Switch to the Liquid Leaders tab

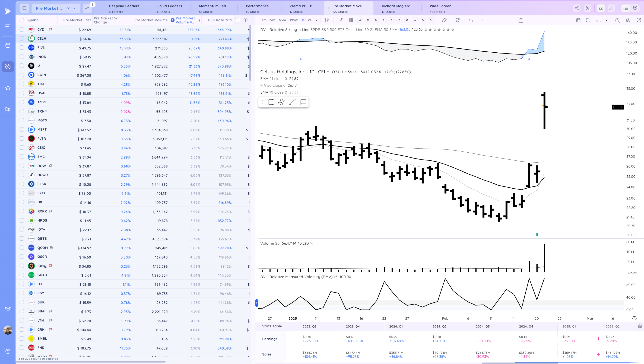click(x=169, y=8)
